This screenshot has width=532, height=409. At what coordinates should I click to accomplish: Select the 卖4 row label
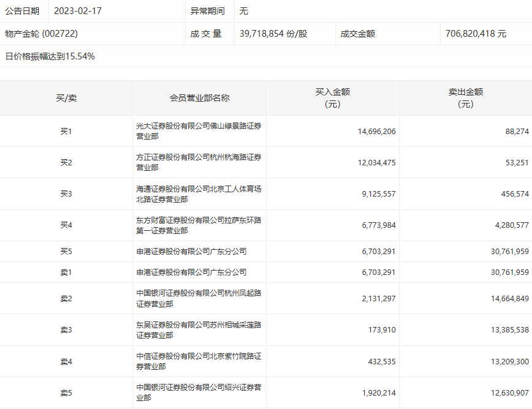pos(66,362)
